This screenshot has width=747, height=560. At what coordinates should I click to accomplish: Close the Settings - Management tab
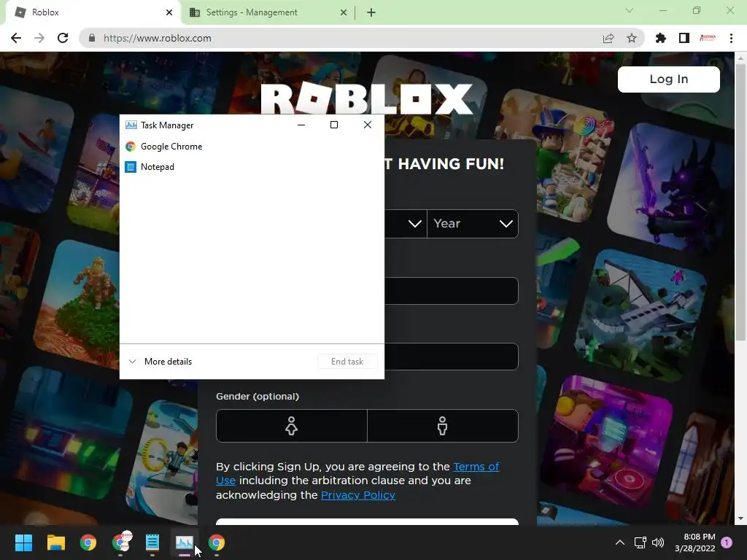344,12
